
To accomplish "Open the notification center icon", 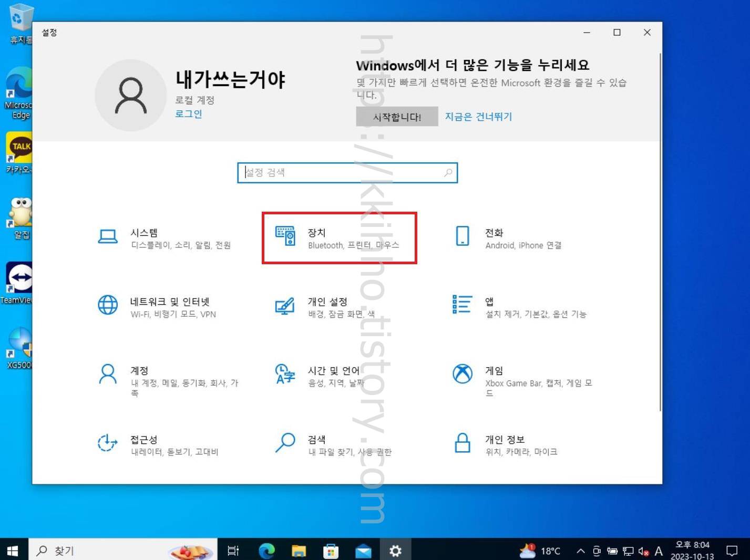I will (732, 551).
